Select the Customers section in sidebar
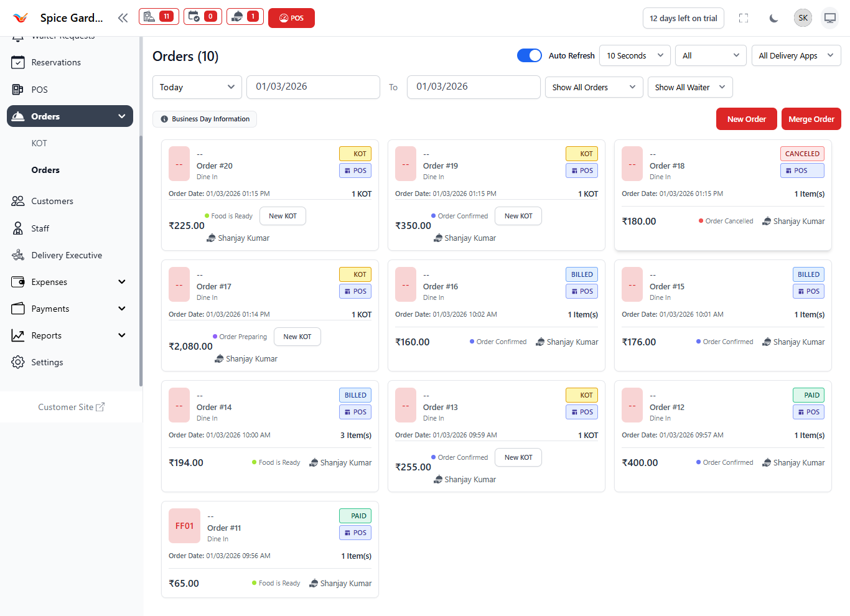 tap(53, 200)
